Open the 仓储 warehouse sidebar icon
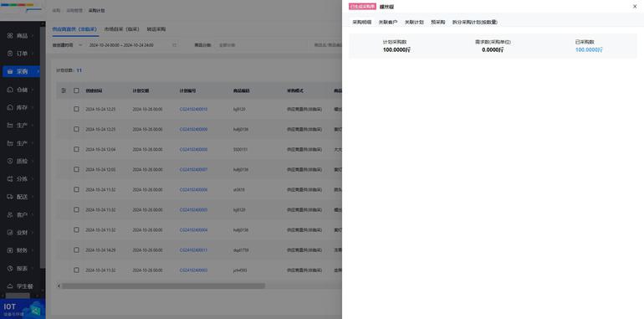The image size is (644, 319). click(x=10, y=90)
